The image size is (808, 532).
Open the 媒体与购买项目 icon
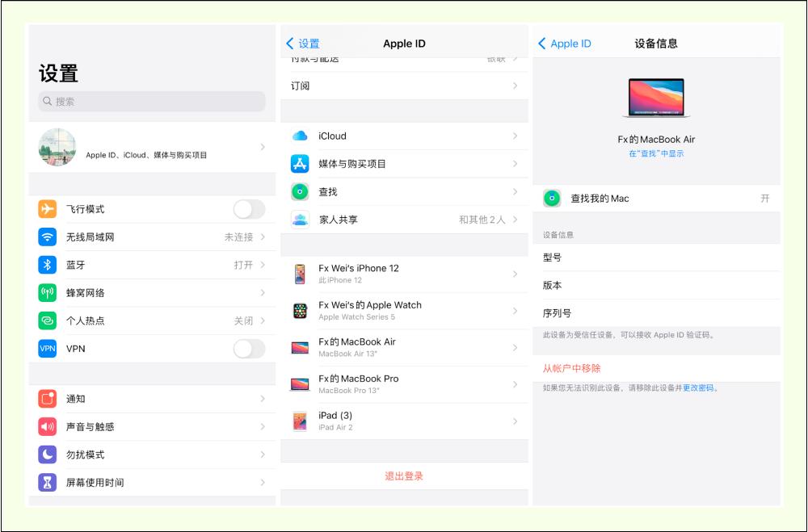[x=299, y=165]
